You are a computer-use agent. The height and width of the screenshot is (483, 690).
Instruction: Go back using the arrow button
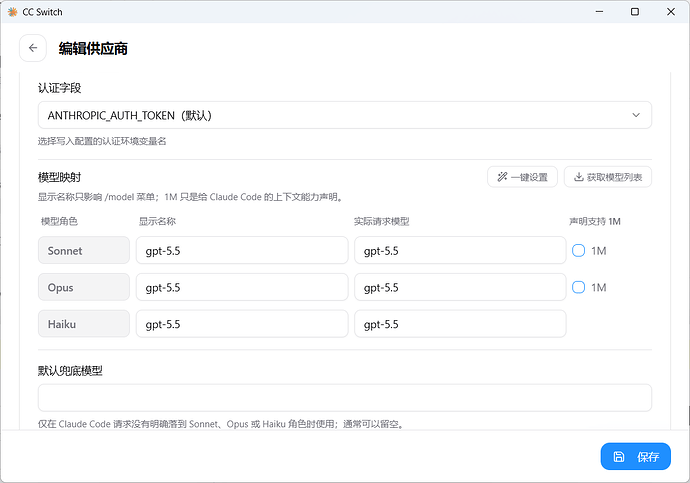[33, 48]
